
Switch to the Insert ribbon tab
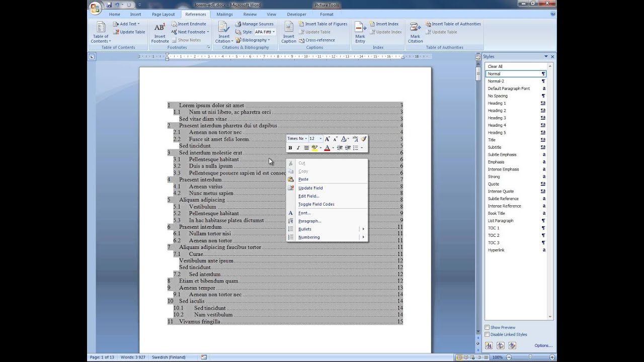point(135,14)
